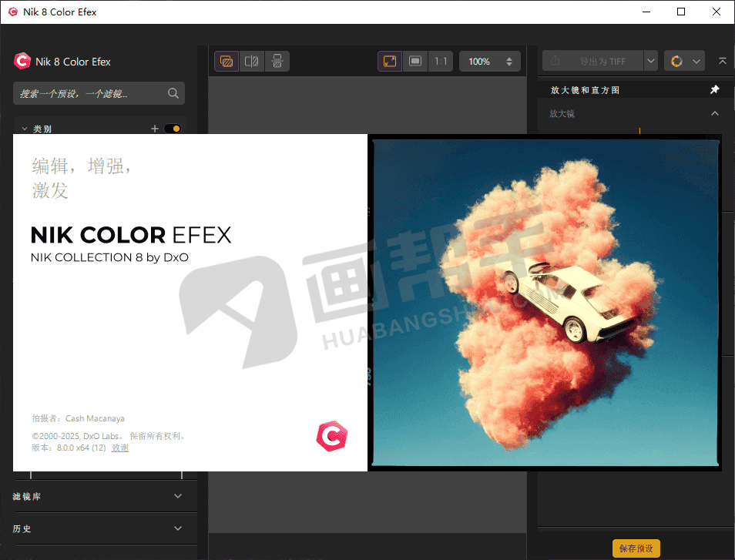The width and height of the screenshot is (735, 560).
Task: Pin the 放大镜和直方图 panel
Action: (x=714, y=89)
